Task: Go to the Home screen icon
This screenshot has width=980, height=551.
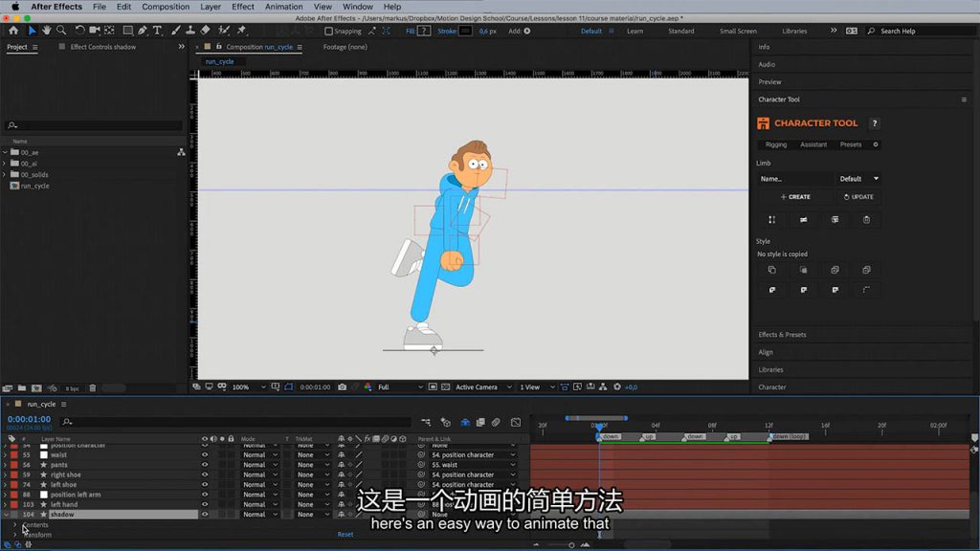Action: (13, 30)
